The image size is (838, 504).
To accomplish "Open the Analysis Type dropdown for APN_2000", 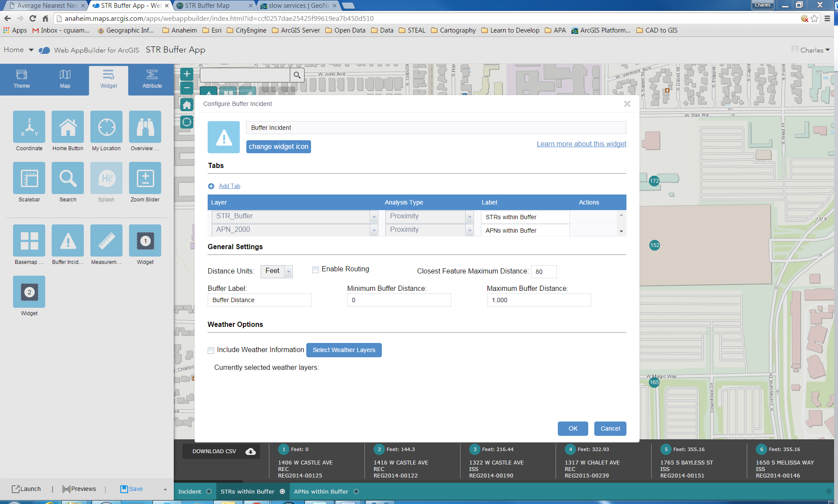I will pyautogui.click(x=470, y=230).
